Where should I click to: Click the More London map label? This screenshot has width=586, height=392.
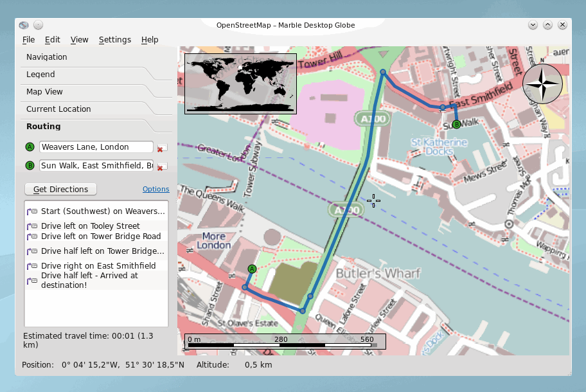pyautogui.click(x=214, y=240)
